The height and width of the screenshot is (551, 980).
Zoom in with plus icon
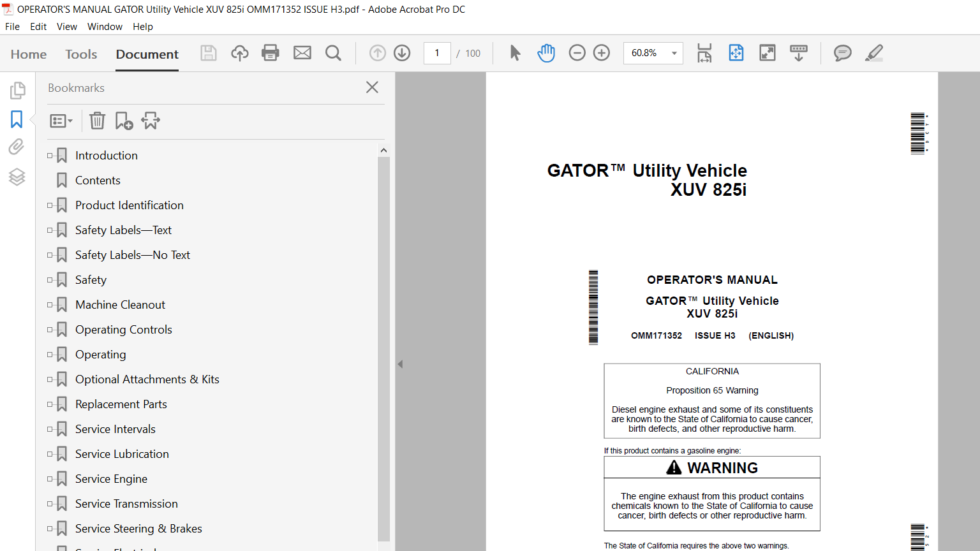tap(602, 53)
